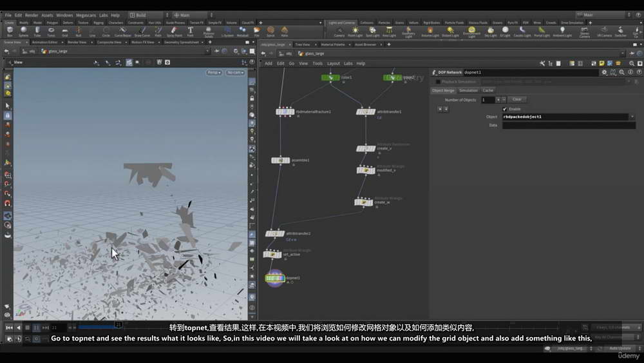Toggle display flag on dopnet1 node
This screenshot has height=363, width=644.
pos(282,279)
